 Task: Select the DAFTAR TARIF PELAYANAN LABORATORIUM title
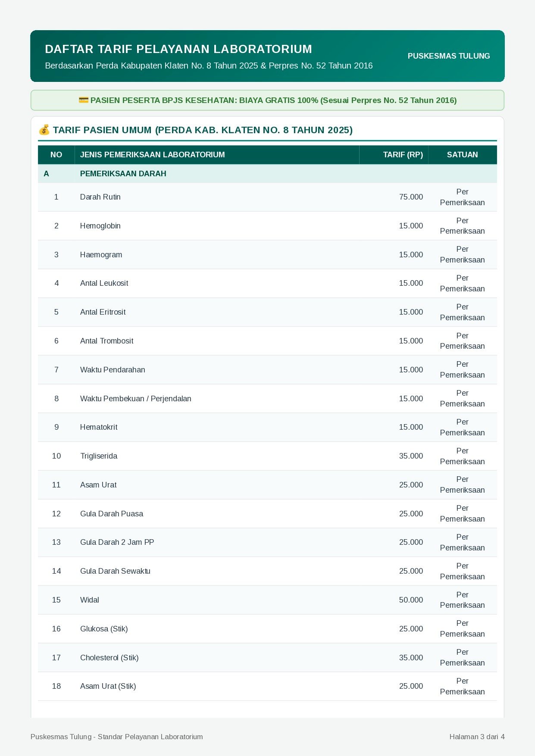(178, 49)
